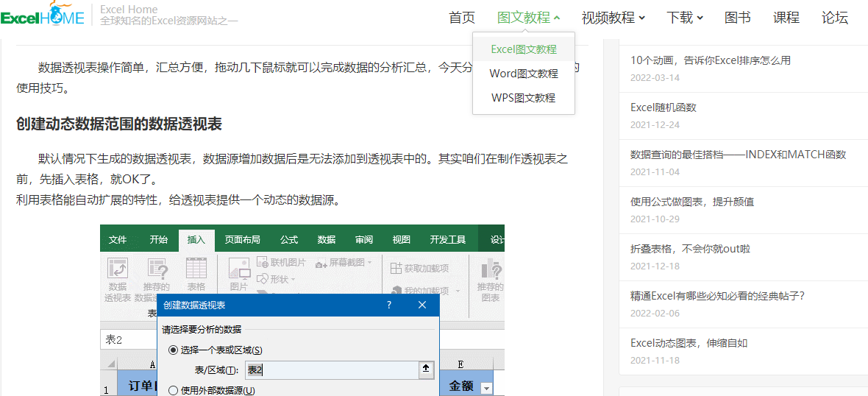Go to the 课程 section
Screen dimensions: 868x396
click(x=786, y=18)
